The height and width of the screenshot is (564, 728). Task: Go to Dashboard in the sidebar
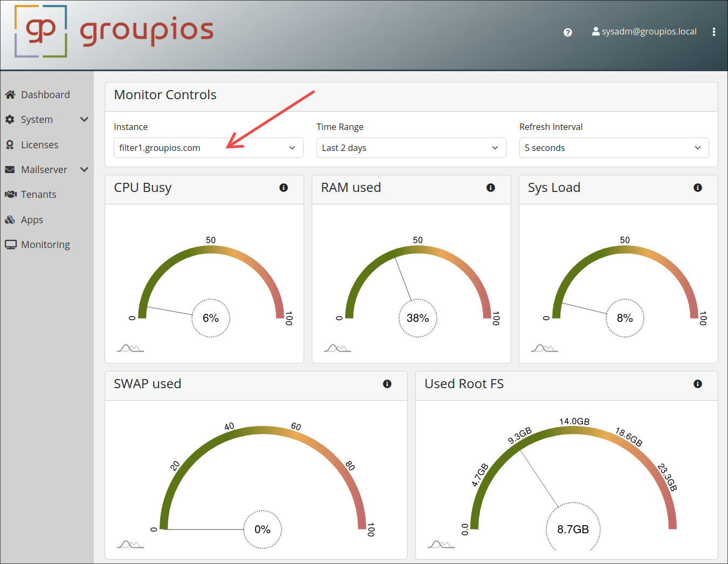point(45,95)
